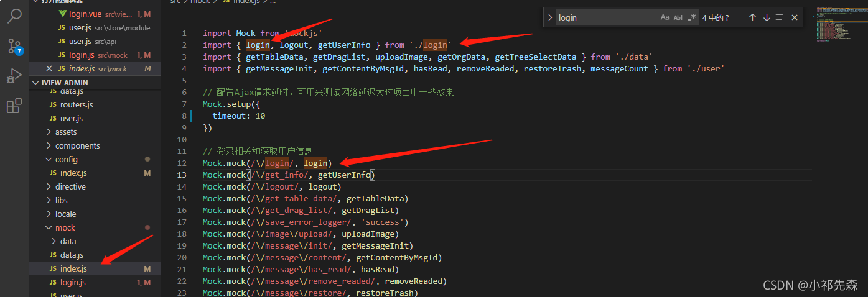Click removeReaded on line 22
This screenshot has height=297, width=868.
pyautogui.click(x=413, y=281)
